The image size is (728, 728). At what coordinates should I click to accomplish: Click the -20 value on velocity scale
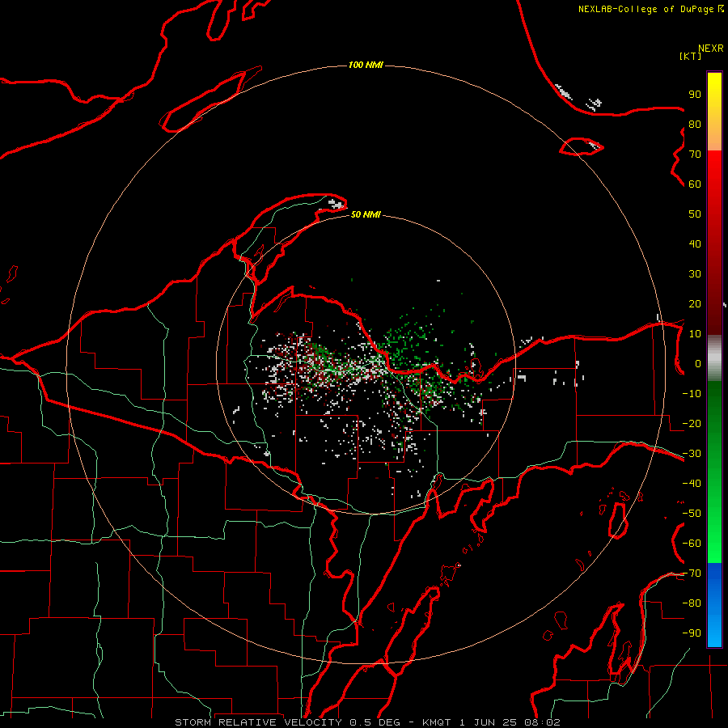coord(692,424)
